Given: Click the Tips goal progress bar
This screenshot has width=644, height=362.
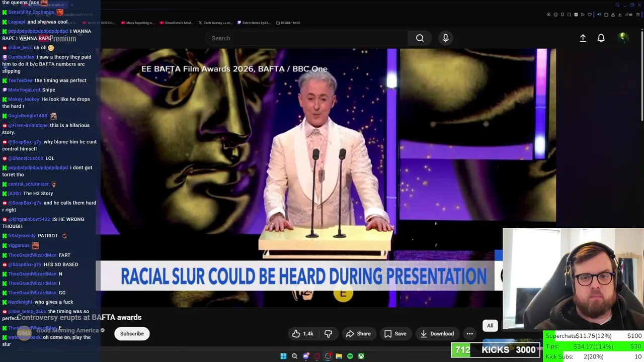Looking at the screenshot, I should pos(593,346).
